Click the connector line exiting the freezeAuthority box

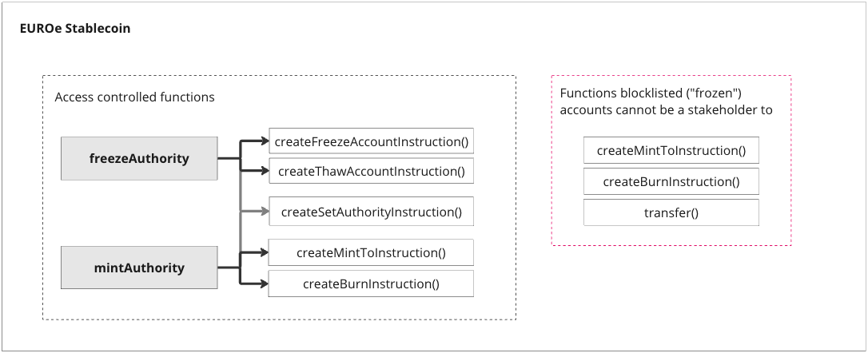(229, 158)
